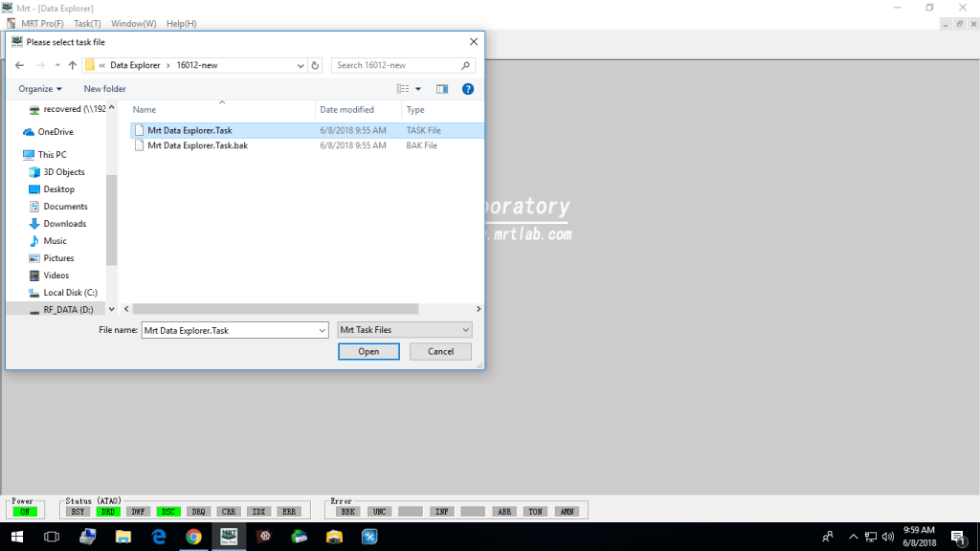This screenshot has height=551, width=980.
Task: Open the Task(T) menu
Action: click(x=87, y=23)
